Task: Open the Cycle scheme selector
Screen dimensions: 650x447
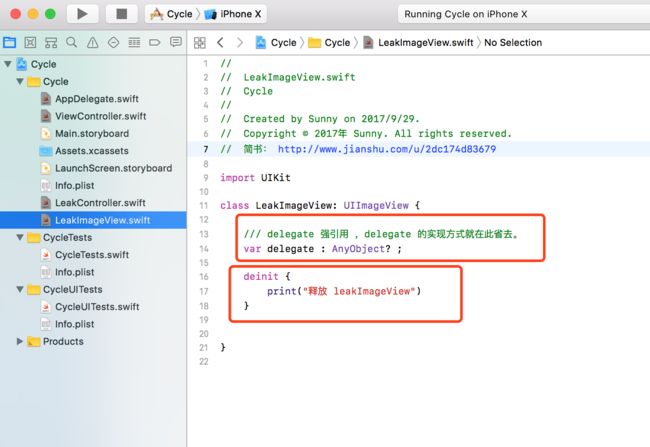Action: pos(173,14)
